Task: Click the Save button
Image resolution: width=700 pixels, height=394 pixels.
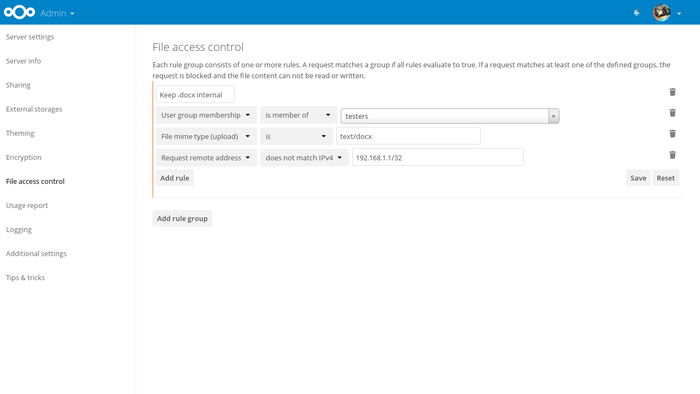Action: coord(638,178)
